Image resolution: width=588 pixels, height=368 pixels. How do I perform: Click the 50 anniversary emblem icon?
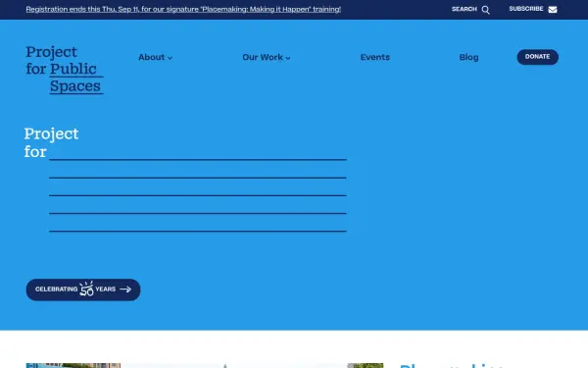tap(86, 289)
